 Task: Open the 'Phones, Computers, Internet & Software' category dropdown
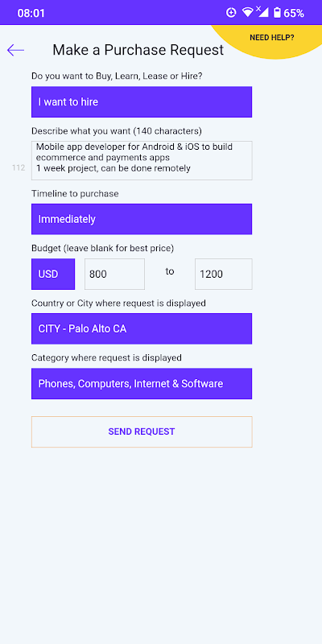coord(142,384)
